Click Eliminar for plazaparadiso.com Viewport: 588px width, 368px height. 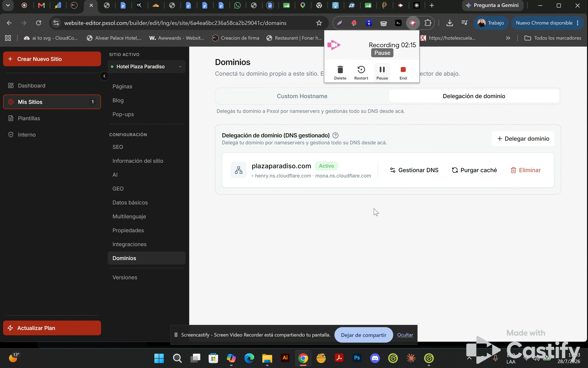click(x=526, y=170)
